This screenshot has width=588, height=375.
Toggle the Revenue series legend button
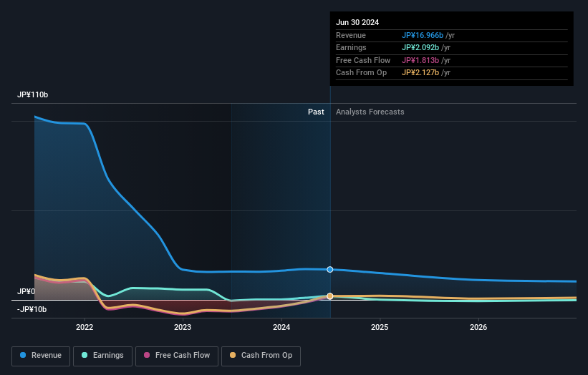[x=41, y=356]
